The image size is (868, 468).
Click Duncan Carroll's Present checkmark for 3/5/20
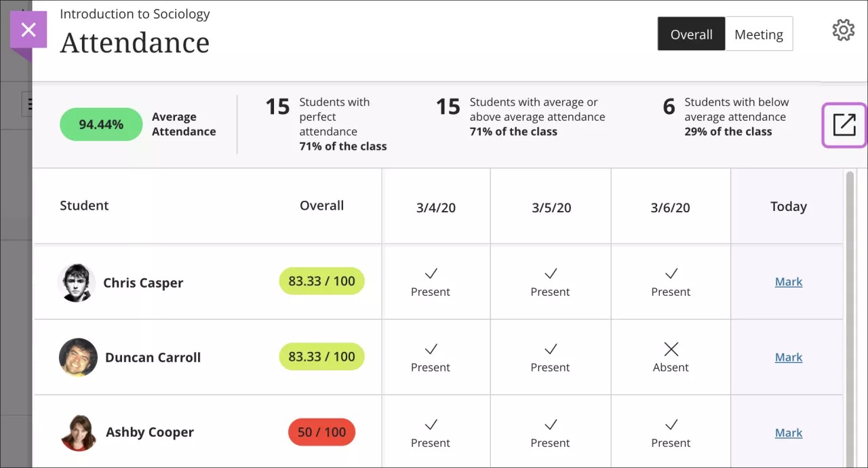(550, 357)
